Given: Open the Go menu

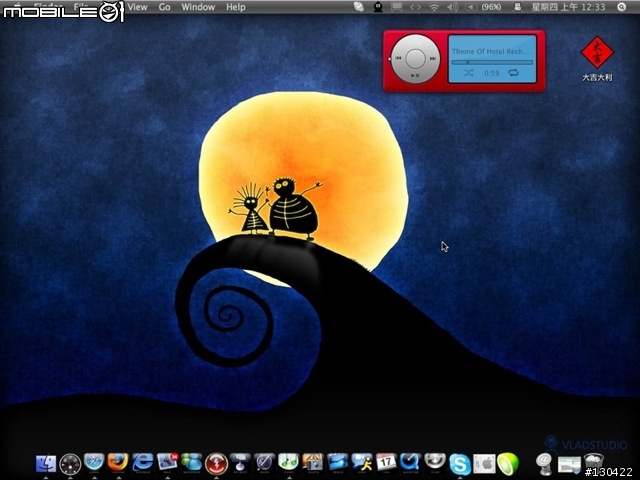Looking at the screenshot, I should [x=164, y=7].
